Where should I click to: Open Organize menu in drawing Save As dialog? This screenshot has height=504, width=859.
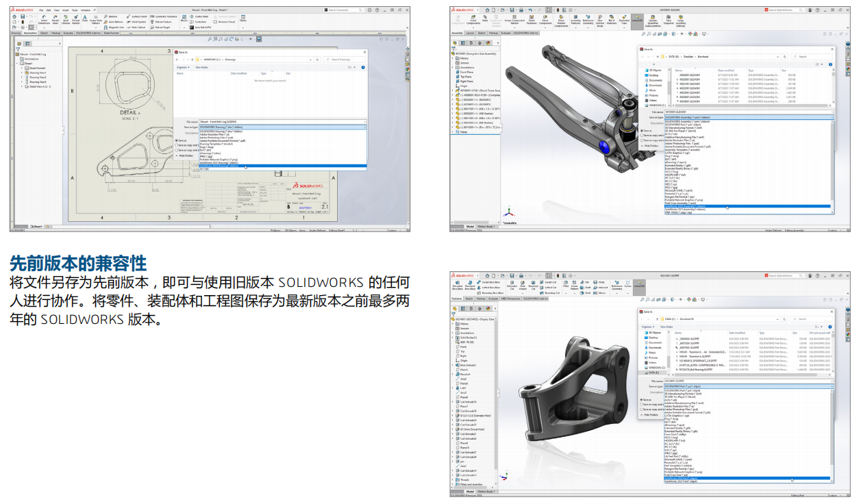pyautogui.click(x=183, y=67)
